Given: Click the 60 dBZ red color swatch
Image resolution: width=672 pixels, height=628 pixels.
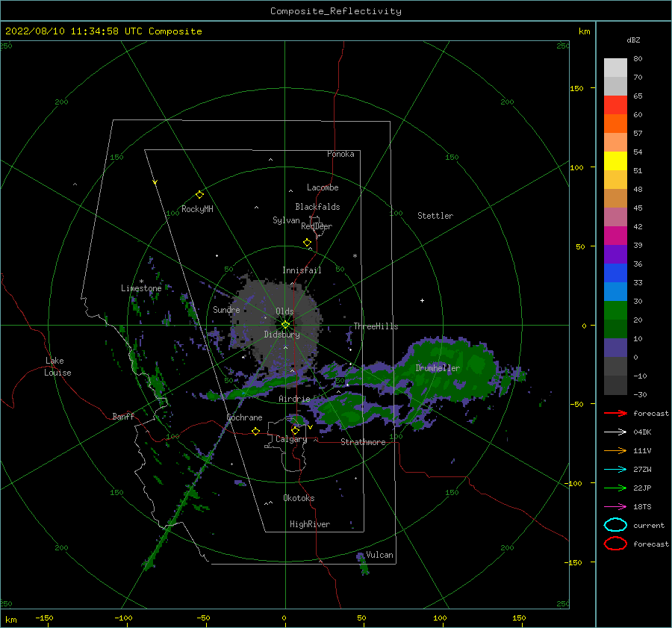Looking at the screenshot, I should (x=615, y=105).
